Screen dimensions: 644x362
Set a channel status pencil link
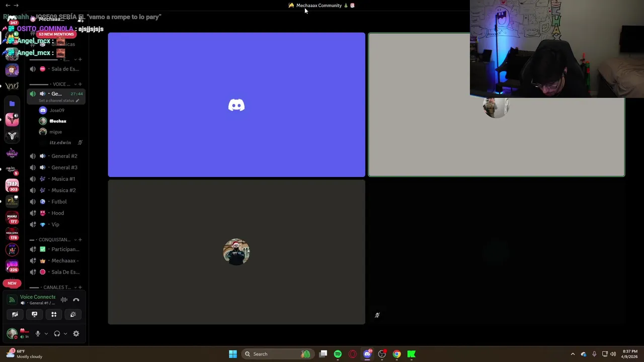click(x=59, y=101)
